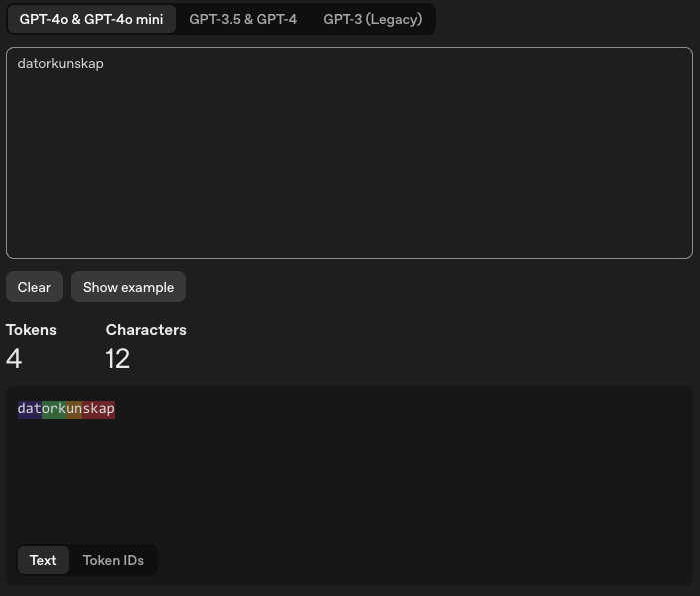Select the orange "un" token

pos(74,409)
